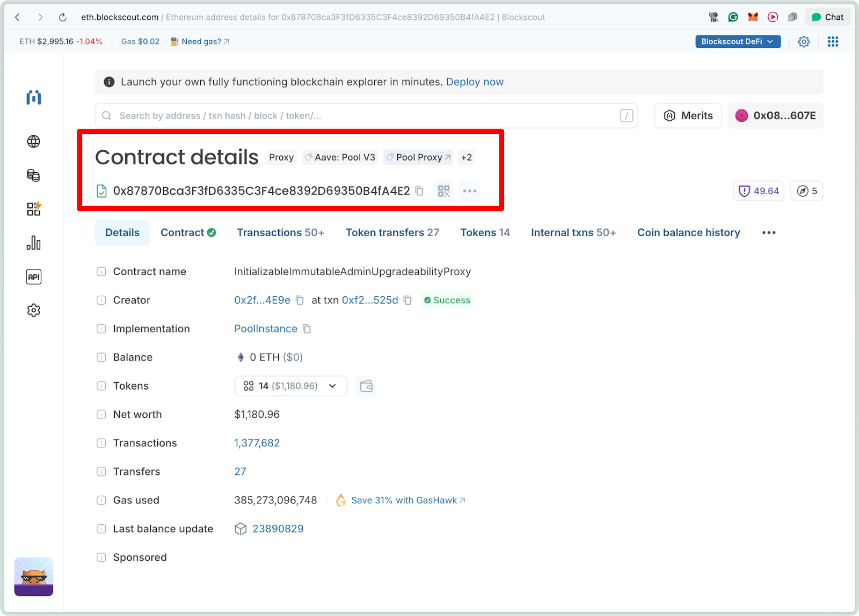The height and width of the screenshot is (616, 859).
Task: Open the QR code for the contract address
Action: 443,191
